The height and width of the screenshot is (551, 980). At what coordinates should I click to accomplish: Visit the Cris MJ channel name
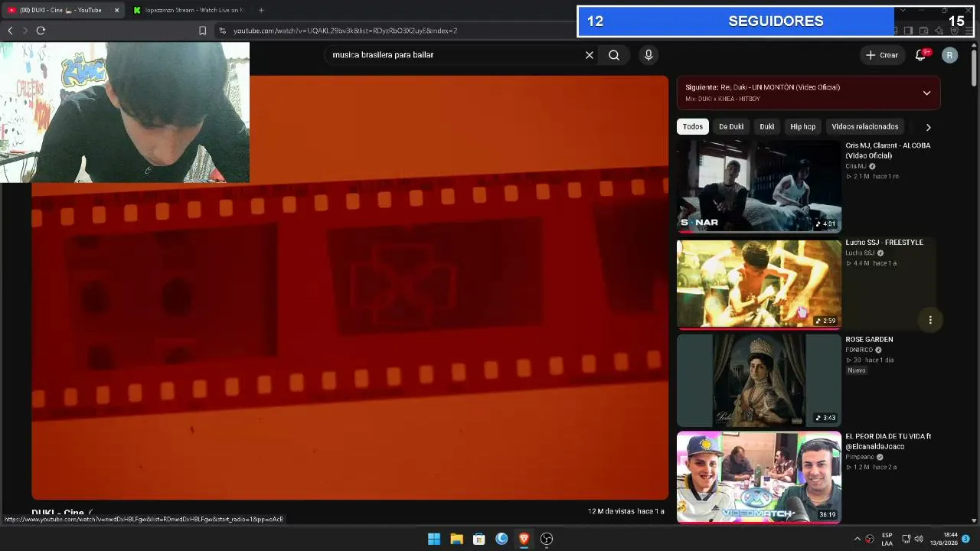[856, 166]
